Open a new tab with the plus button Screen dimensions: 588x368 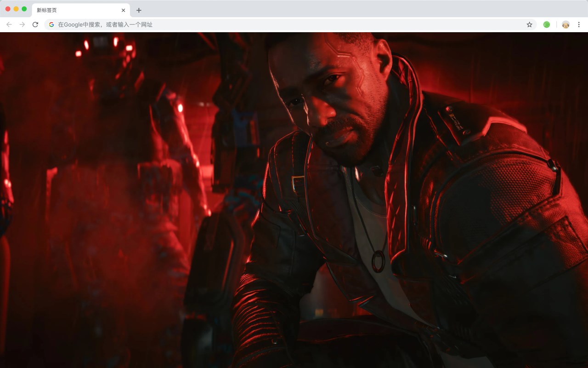pyautogui.click(x=139, y=10)
